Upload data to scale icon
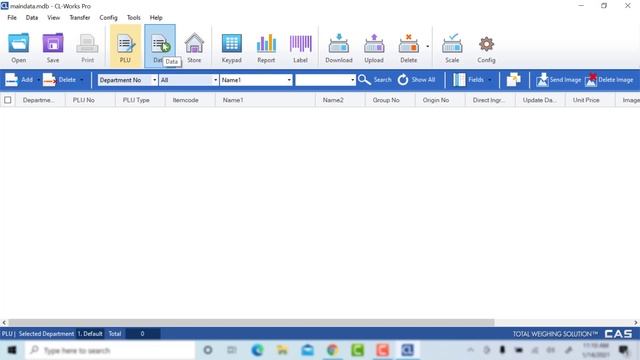Image resolution: width=640 pixels, height=360 pixels. tap(374, 47)
